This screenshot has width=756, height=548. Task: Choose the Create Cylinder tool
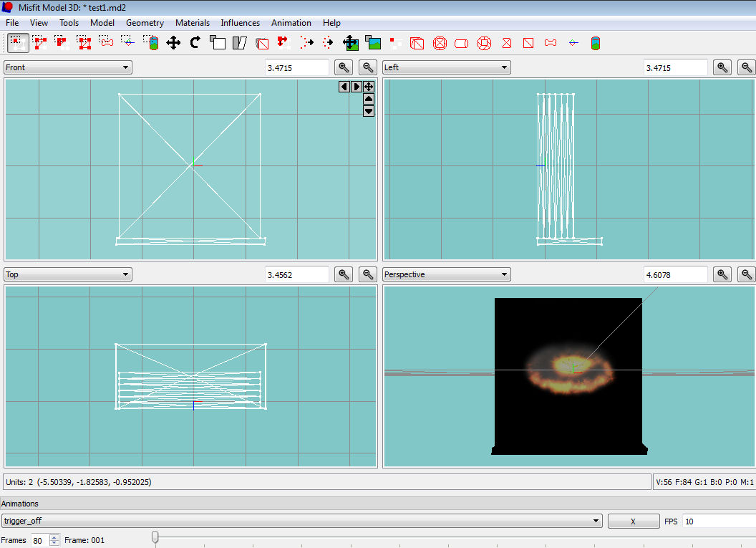coord(462,43)
